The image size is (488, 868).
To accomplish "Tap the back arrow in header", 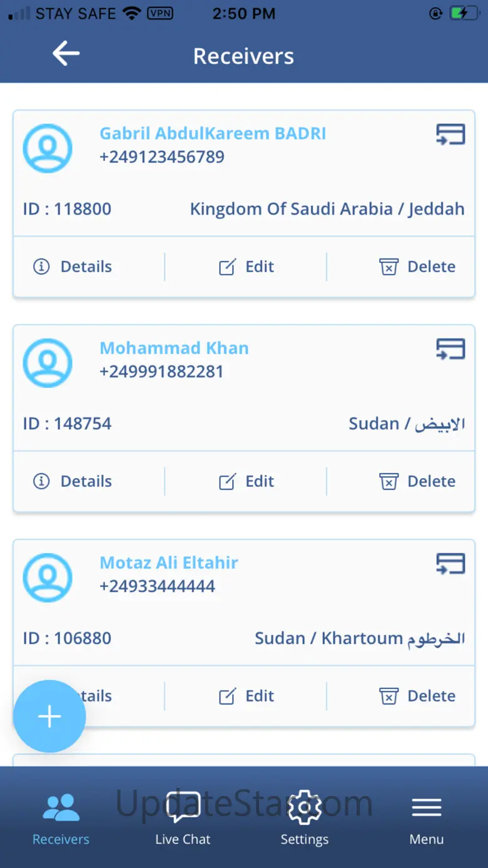I will click(x=66, y=54).
